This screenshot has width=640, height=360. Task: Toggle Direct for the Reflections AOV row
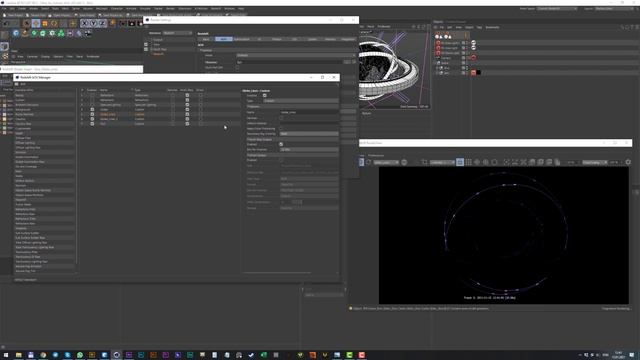coord(200,95)
